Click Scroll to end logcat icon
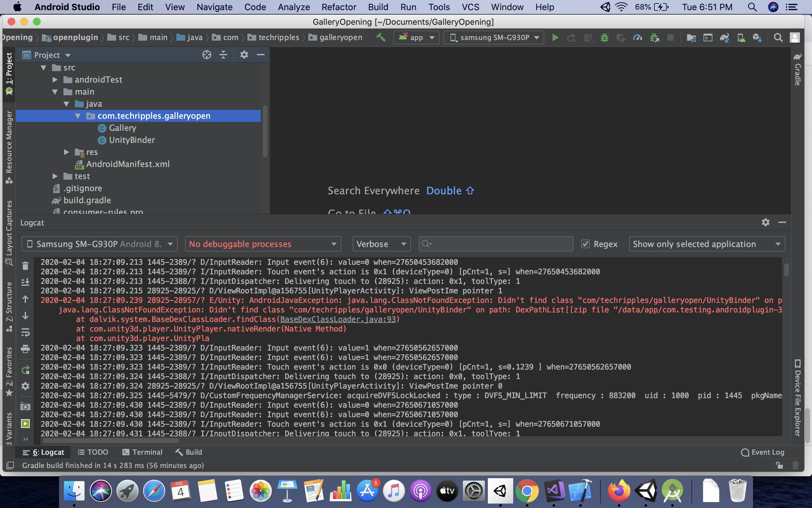Image resolution: width=812 pixels, height=508 pixels. (25, 282)
